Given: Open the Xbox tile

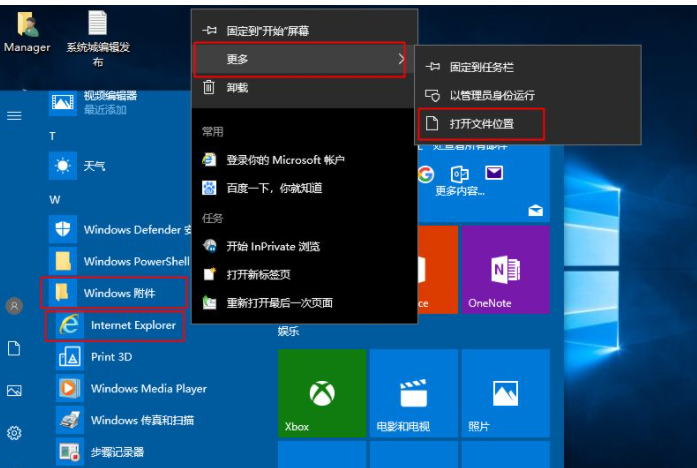Looking at the screenshot, I should (x=322, y=393).
